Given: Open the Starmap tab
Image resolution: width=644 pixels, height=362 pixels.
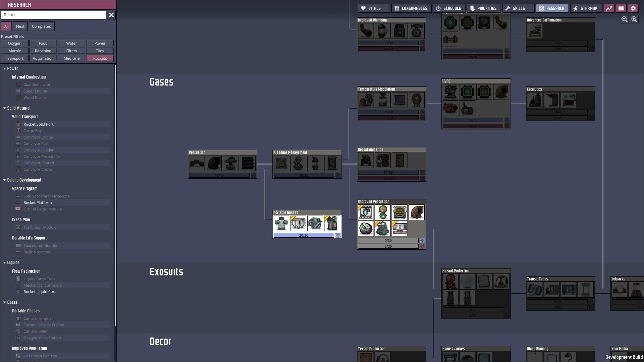Looking at the screenshot, I should (585, 8).
